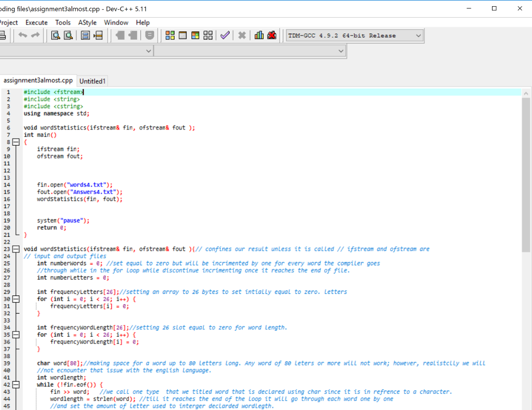The height and width of the screenshot is (410, 532).
Task: Open the Execute menu
Action: click(36, 22)
